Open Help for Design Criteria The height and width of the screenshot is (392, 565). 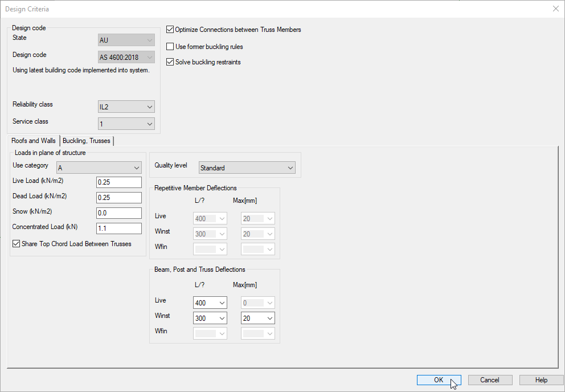[x=541, y=380]
